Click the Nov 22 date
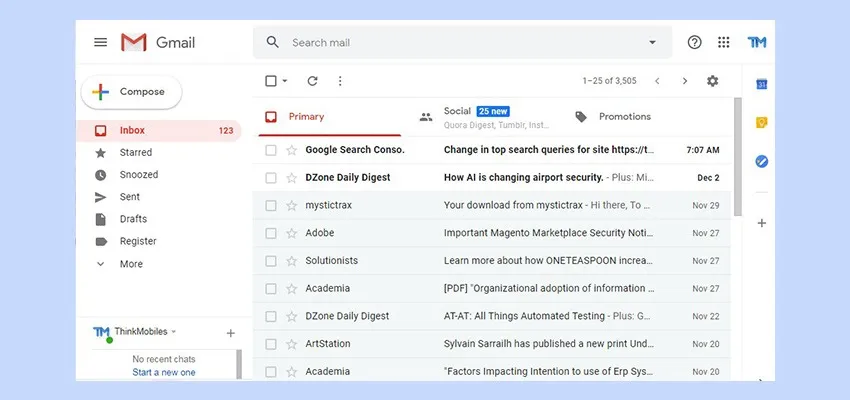Image resolution: width=850 pixels, height=400 pixels. point(706,316)
